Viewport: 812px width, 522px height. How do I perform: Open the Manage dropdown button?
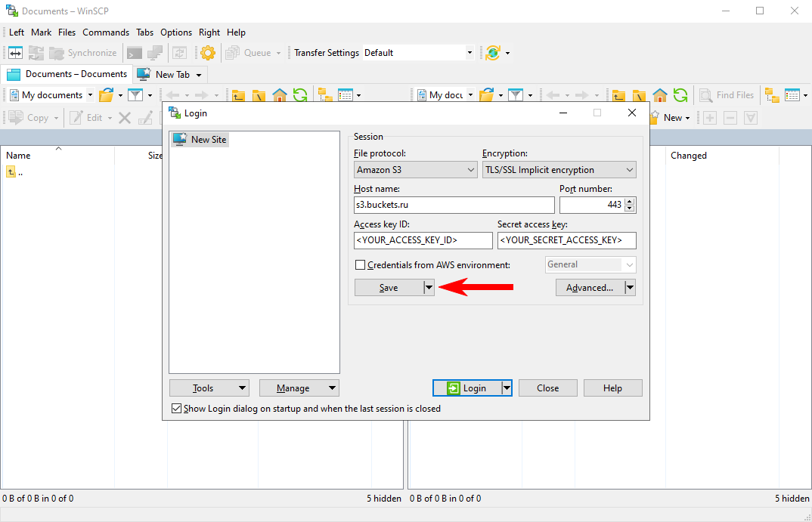point(299,388)
